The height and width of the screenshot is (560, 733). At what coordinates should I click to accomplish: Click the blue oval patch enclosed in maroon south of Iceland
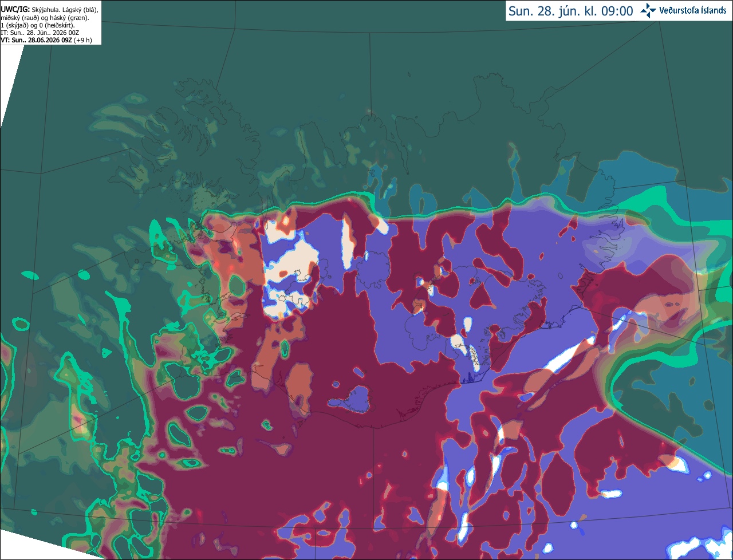(352, 398)
